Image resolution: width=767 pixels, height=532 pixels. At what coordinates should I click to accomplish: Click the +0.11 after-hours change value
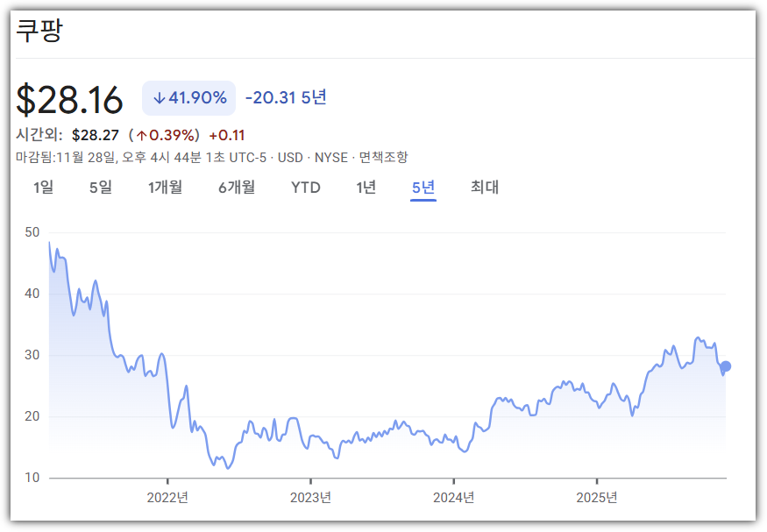click(x=226, y=135)
